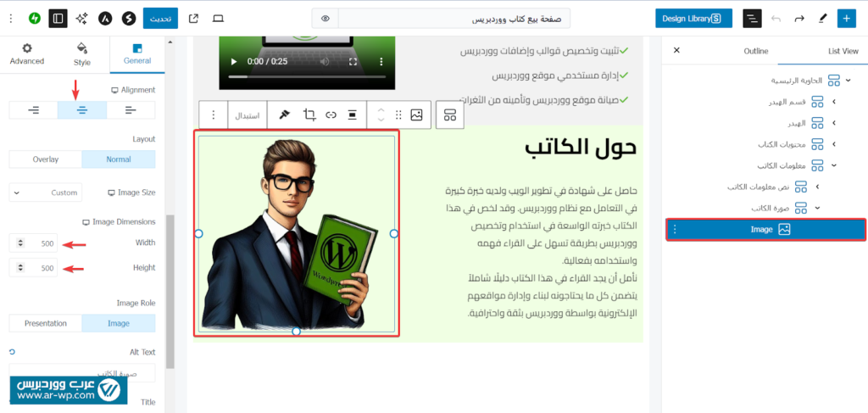
Task: Click the Height stepper arrows
Action: point(20,268)
